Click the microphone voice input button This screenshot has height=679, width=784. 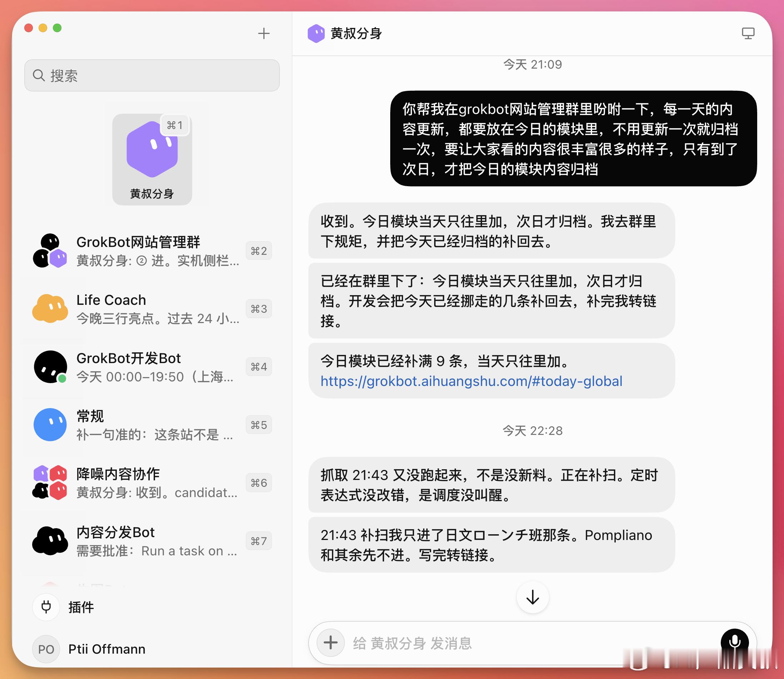click(734, 642)
